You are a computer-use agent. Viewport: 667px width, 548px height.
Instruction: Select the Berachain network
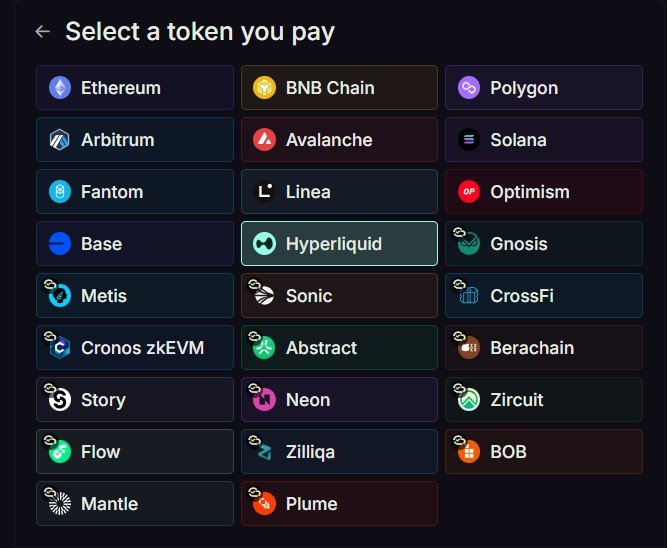coord(544,347)
